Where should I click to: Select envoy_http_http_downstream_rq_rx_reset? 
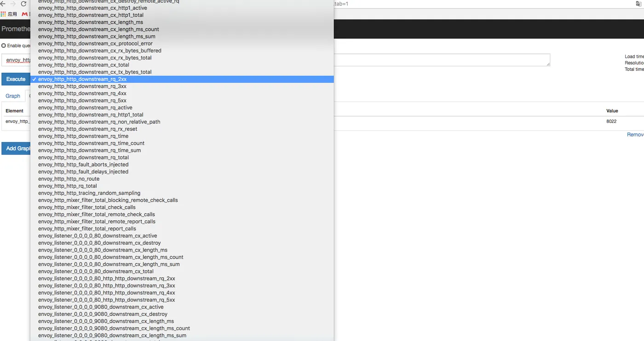tap(182, 129)
